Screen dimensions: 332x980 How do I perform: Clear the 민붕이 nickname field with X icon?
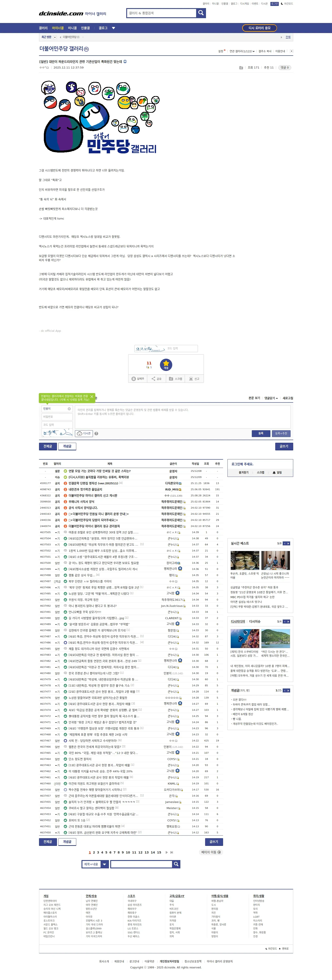(x=69, y=409)
